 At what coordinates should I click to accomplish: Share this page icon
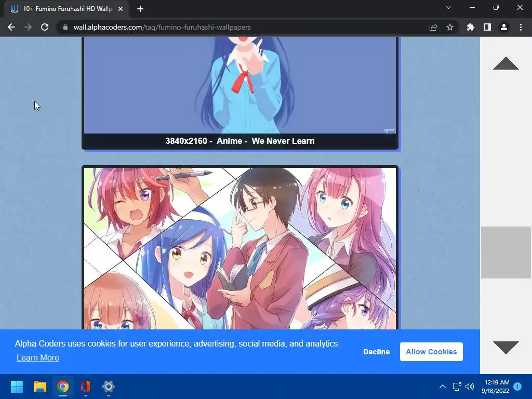(x=433, y=27)
